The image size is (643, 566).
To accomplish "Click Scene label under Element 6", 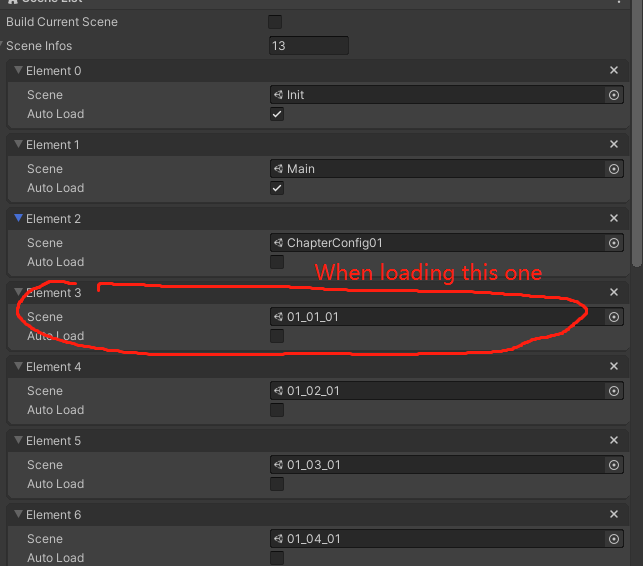I will point(45,539).
